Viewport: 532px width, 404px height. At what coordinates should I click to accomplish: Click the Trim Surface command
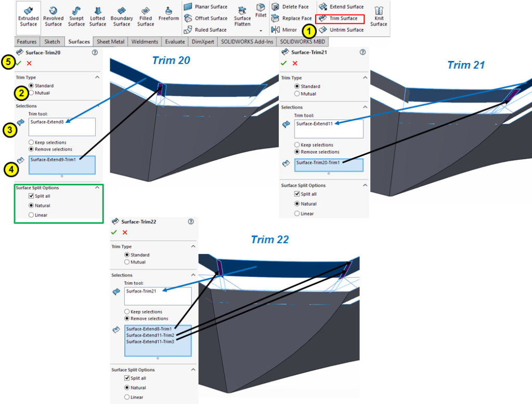tap(340, 19)
